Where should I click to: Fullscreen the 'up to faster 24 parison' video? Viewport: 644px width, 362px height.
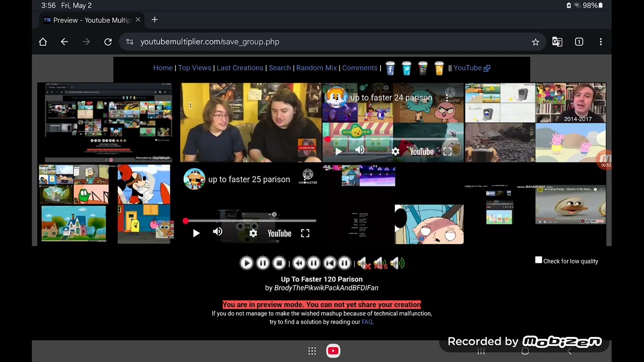tap(447, 151)
